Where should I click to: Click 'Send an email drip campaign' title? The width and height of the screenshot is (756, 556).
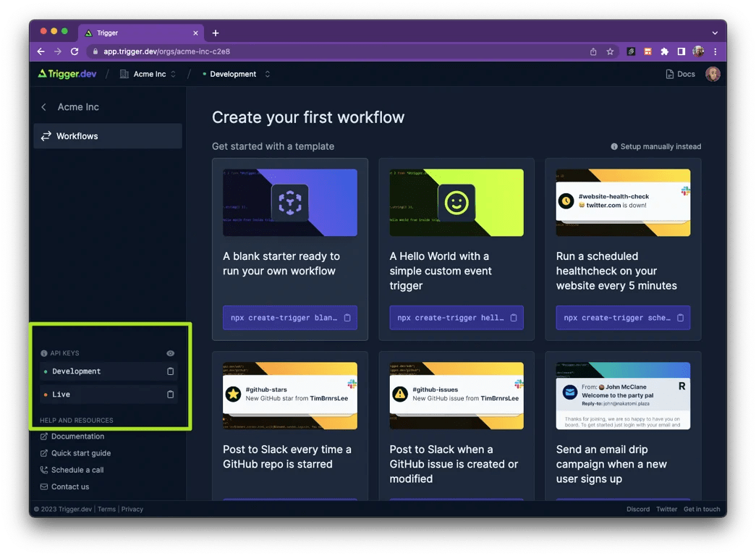click(x=611, y=464)
